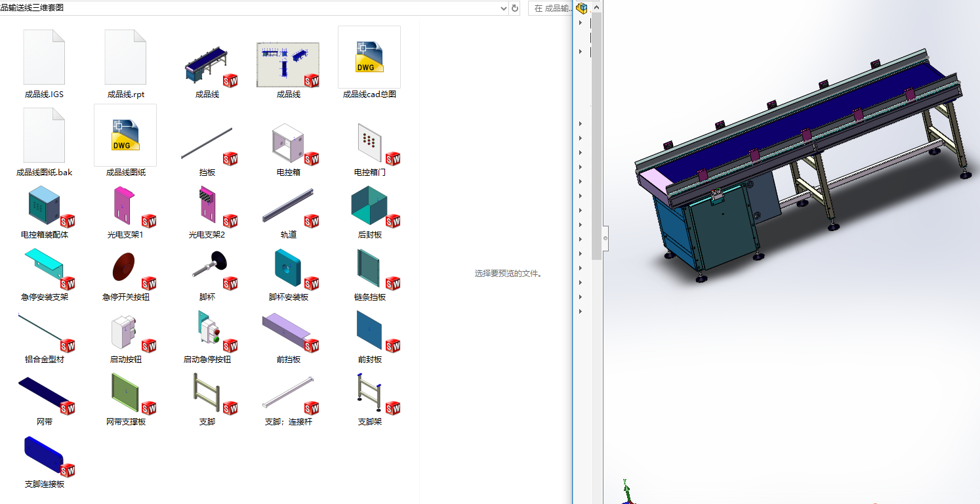Select the 急停安装支架 part file
This screenshot has width=980, height=504.
(44, 274)
